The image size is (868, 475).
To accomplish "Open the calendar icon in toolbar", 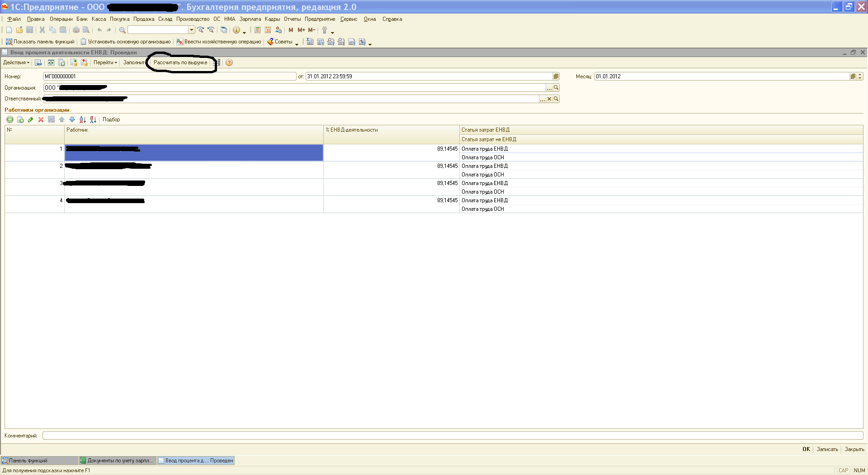I will 268,30.
